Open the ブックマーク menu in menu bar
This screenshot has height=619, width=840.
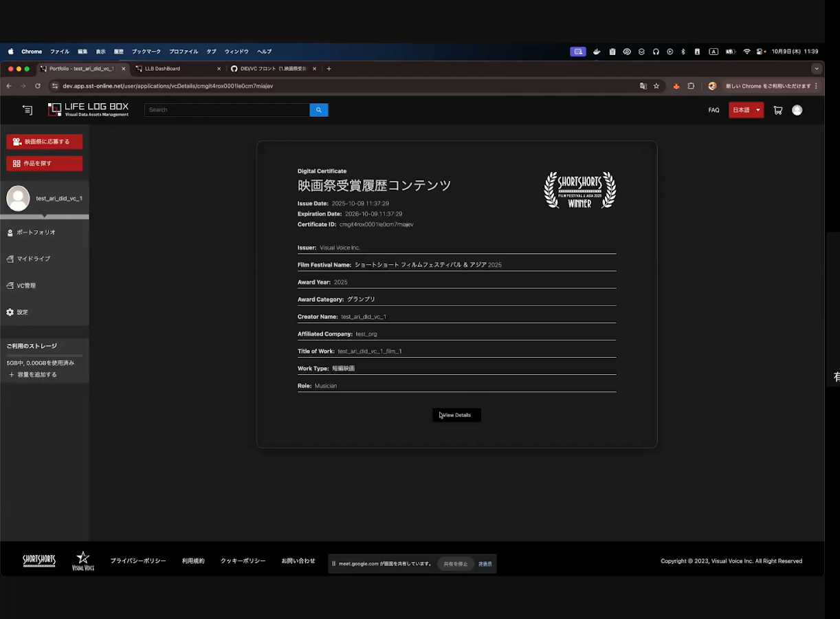146,52
